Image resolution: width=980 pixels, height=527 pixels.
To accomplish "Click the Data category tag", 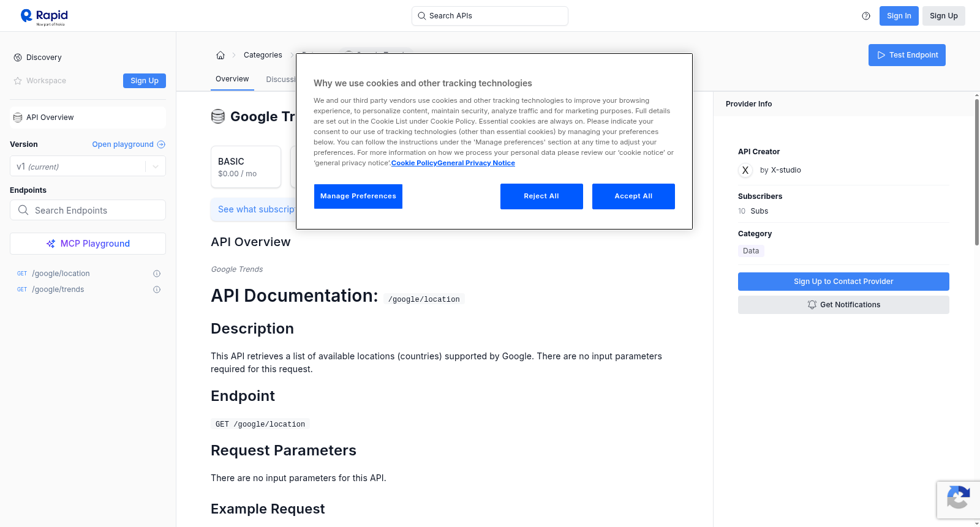I will [751, 251].
